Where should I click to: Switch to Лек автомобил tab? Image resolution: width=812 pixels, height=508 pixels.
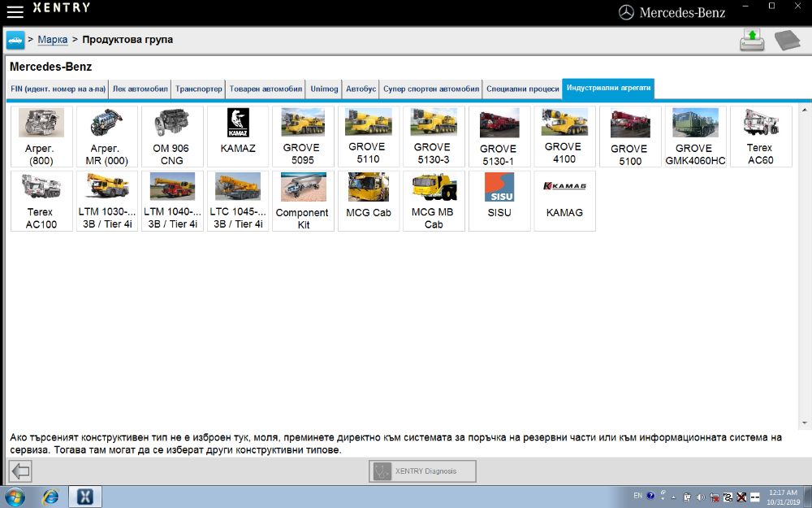[140, 89]
